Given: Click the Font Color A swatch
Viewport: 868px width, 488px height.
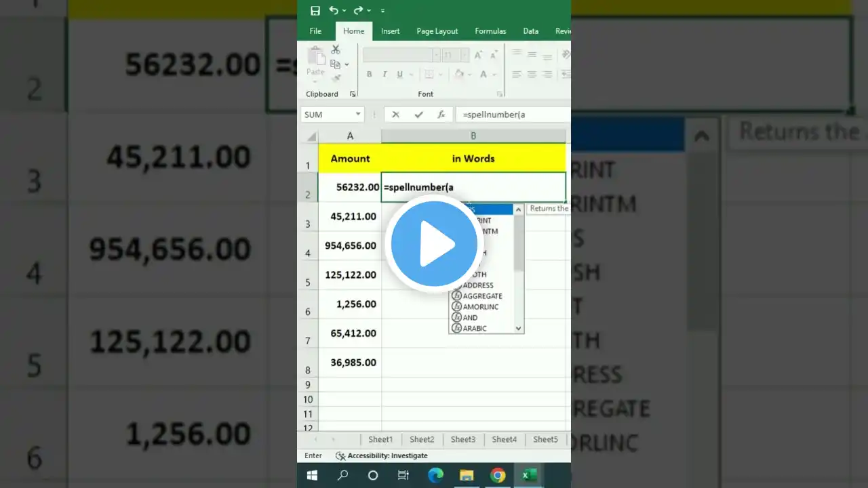Looking at the screenshot, I should [484, 75].
